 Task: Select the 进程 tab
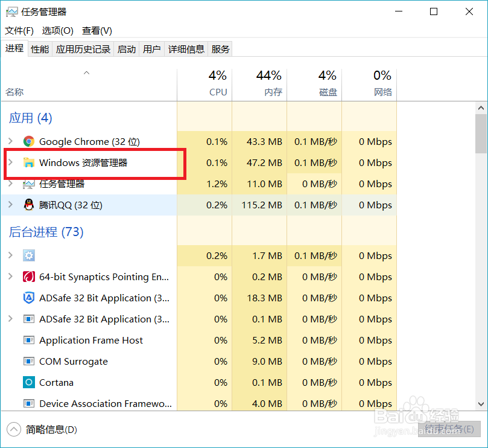click(x=14, y=48)
